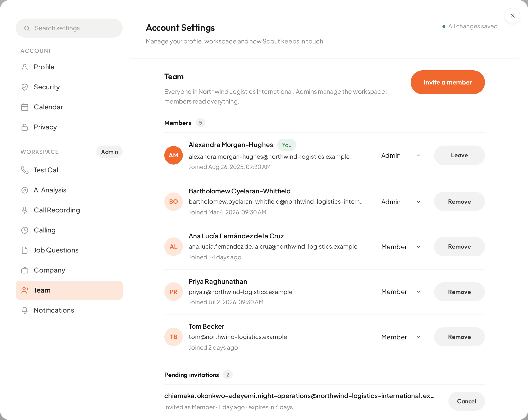The height and width of the screenshot is (420, 528).
Task: Click the Profile person icon in sidebar
Action: [x=25, y=67]
